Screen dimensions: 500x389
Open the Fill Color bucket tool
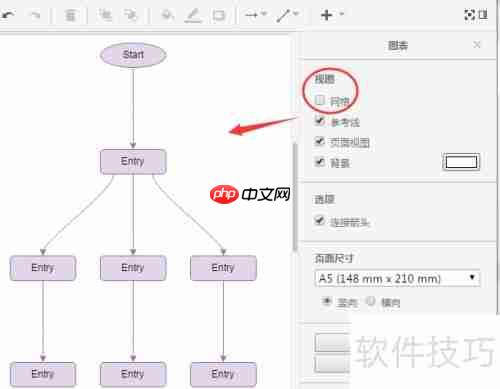(x=168, y=15)
